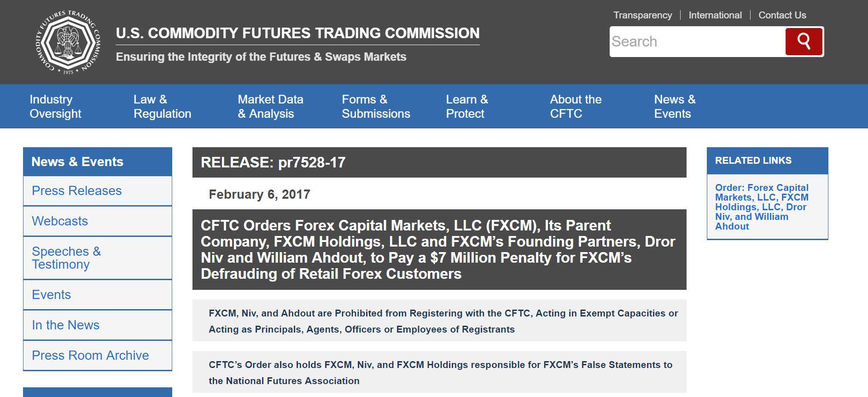This screenshot has width=868, height=397.
Task: Open the Contact Us page
Action: pyautogui.click(x=782, y=15)
